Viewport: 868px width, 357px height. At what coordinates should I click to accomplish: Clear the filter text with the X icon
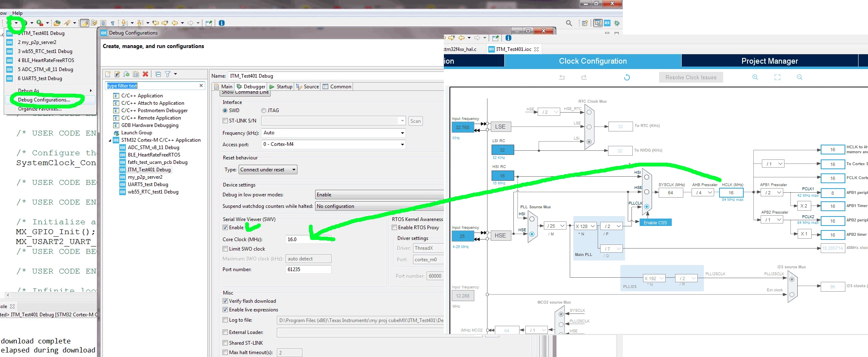tap(201, 85)
